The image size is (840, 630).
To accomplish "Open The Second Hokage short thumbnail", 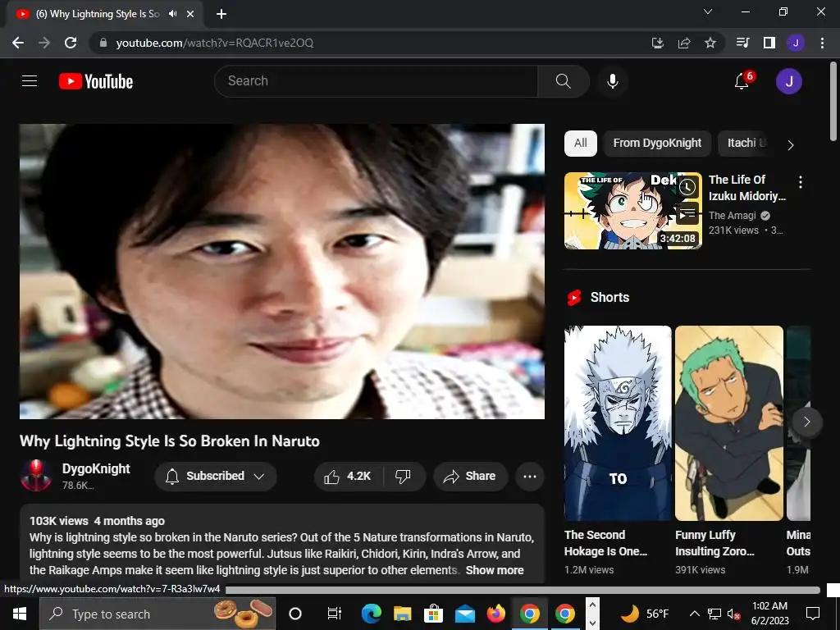I will click(618, 423).
